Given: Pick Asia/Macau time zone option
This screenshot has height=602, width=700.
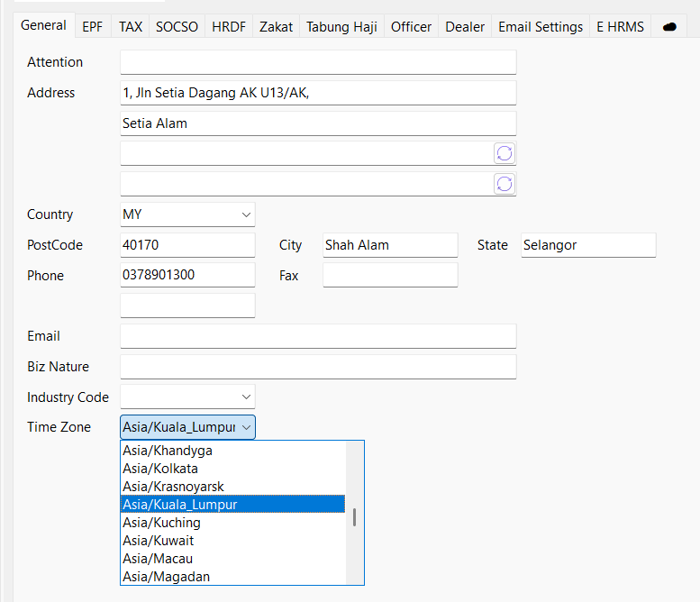Looking at the screenshot, I should tap(158, 559).
